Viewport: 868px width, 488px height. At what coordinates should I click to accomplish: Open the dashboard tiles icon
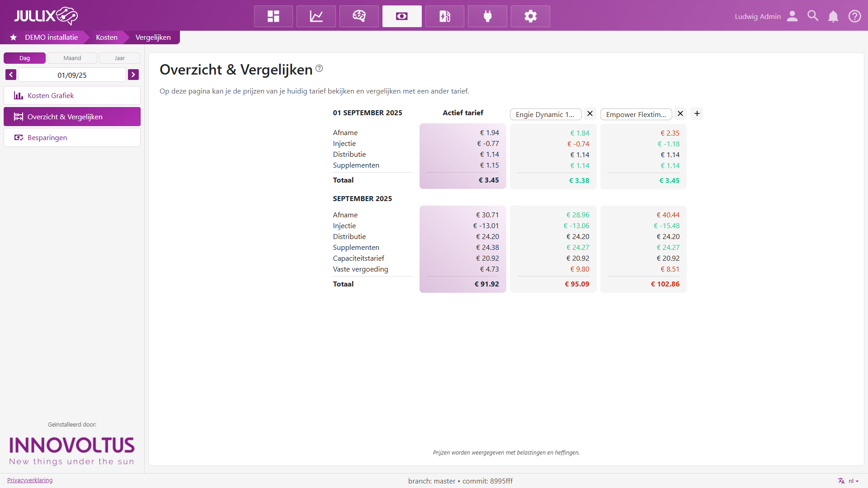point(273,16)
